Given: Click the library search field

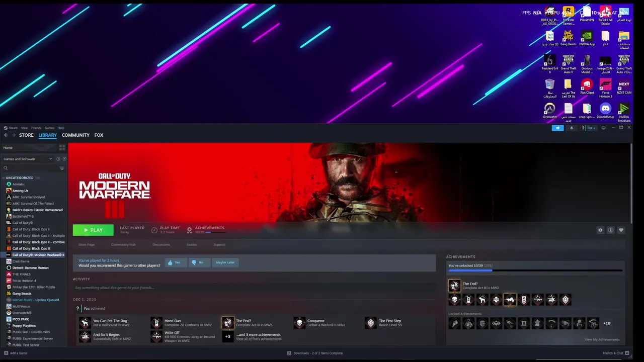Looking at the screenshot, I should 29,168.
